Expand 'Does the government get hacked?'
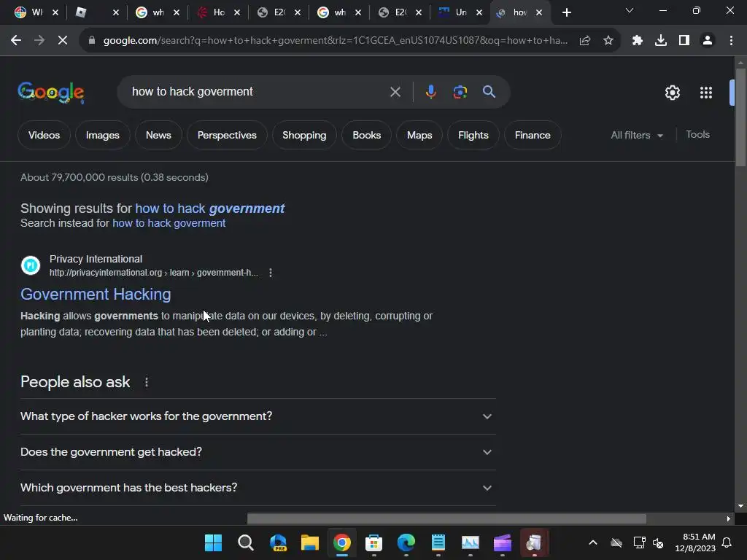 pyautogui.click(x=258, y=452)
